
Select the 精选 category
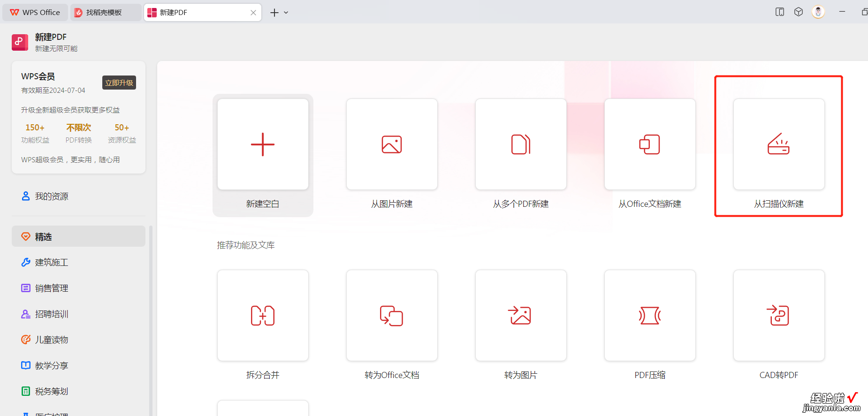78,236
